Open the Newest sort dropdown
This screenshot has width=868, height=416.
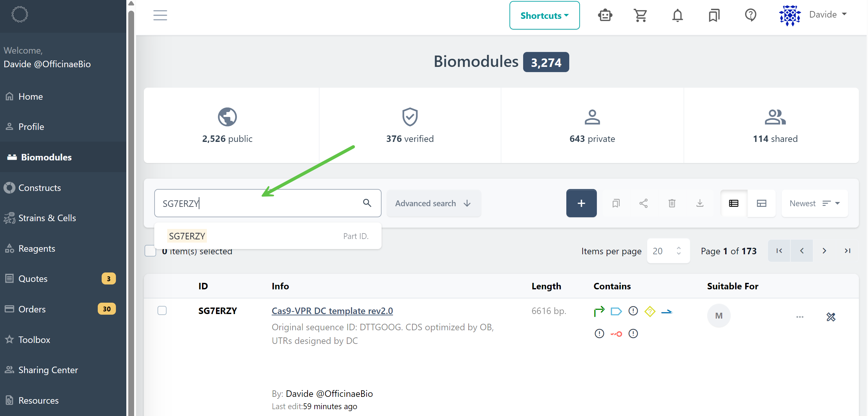[814, 203]
